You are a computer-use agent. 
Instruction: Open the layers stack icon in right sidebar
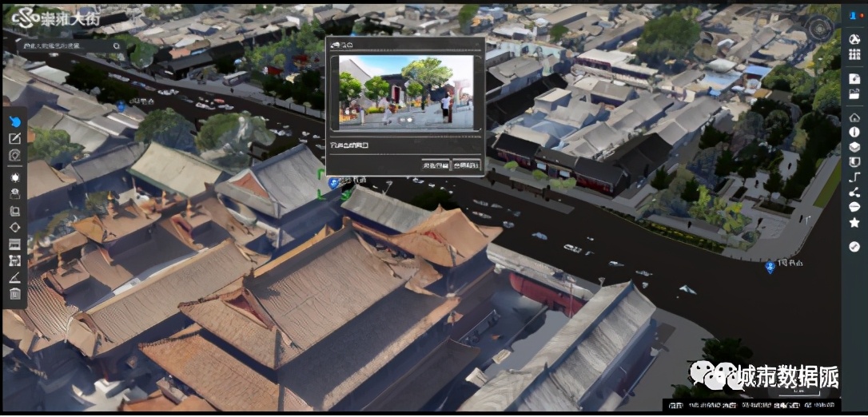point(854,147)
